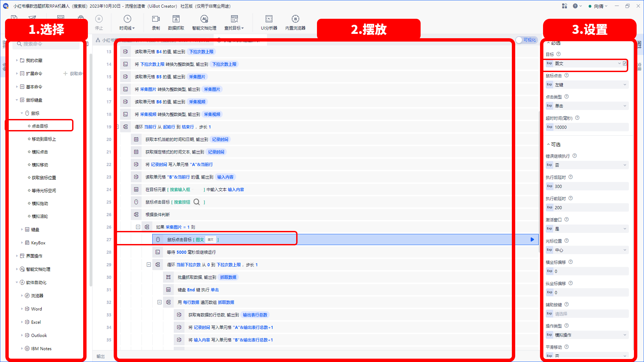The width and height of the screenshot is (644, 362).
Task: Select 点击目标 from sidebar tree
Action: [x=39, y=126]
